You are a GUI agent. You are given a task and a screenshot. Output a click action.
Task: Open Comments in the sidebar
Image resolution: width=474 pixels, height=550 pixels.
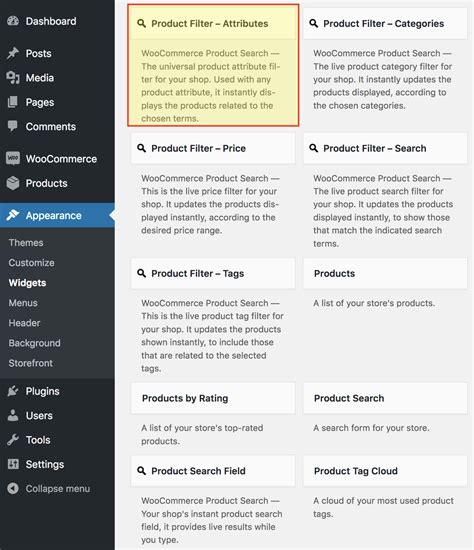pos(57,126)
